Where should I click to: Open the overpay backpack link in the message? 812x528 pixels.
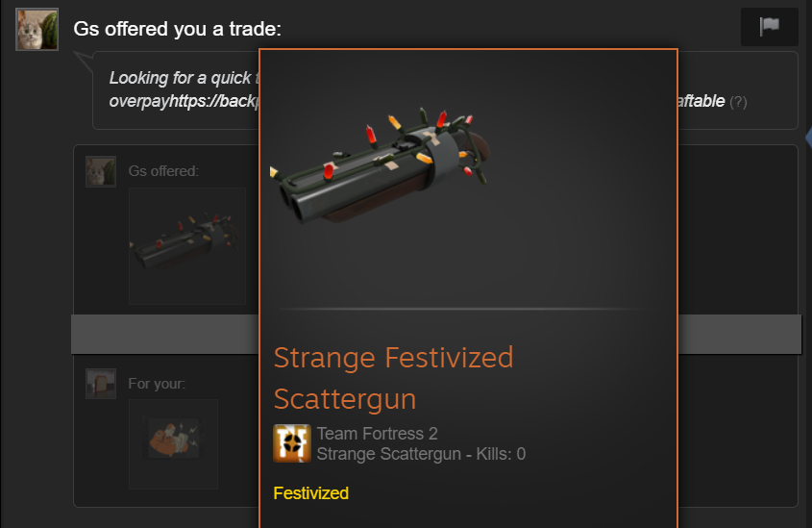tap(184, 101)
